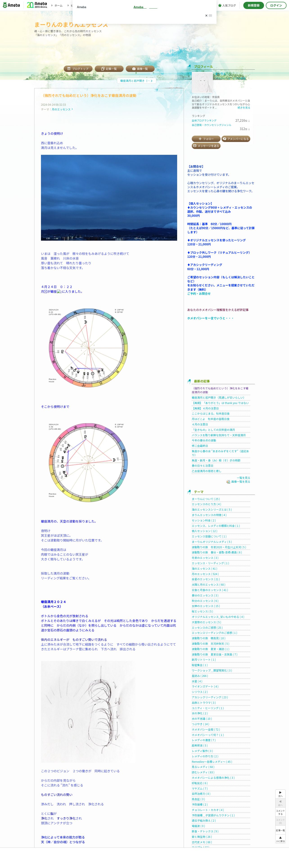Click the 新規登録 button

point(253,5)
